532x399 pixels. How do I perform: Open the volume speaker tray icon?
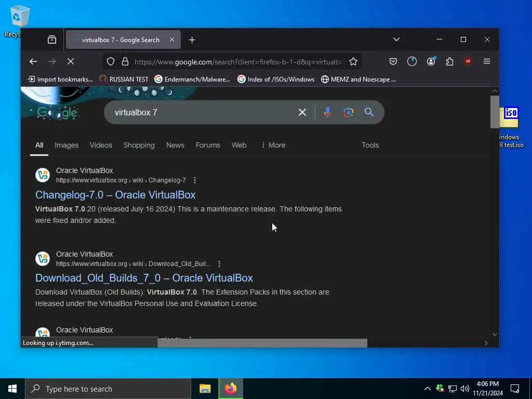pyautogui.click(x=465, y=389)
